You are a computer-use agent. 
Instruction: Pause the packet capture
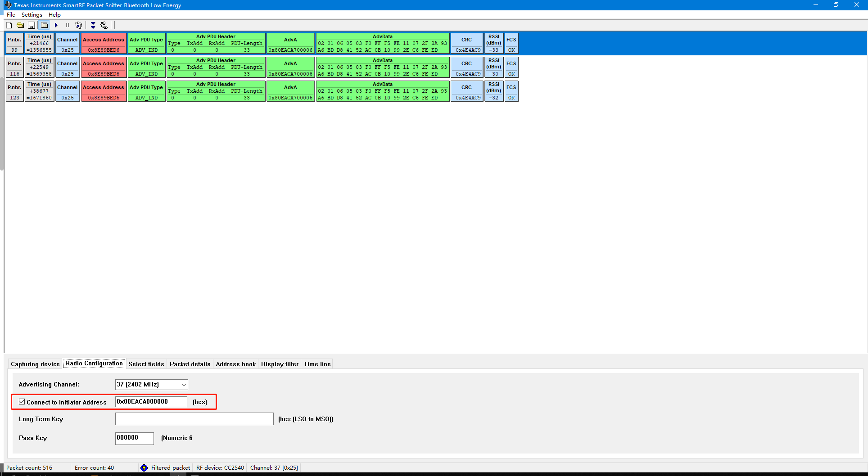[67, 25]
